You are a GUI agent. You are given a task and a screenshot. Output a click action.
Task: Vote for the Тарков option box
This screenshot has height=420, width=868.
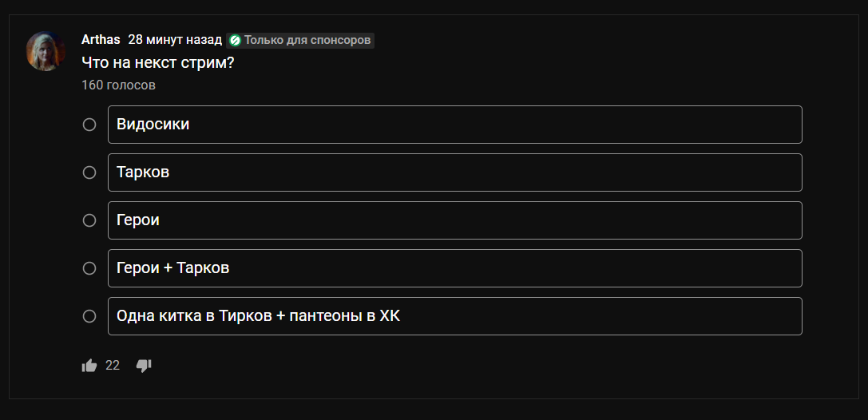coord(454,172)
